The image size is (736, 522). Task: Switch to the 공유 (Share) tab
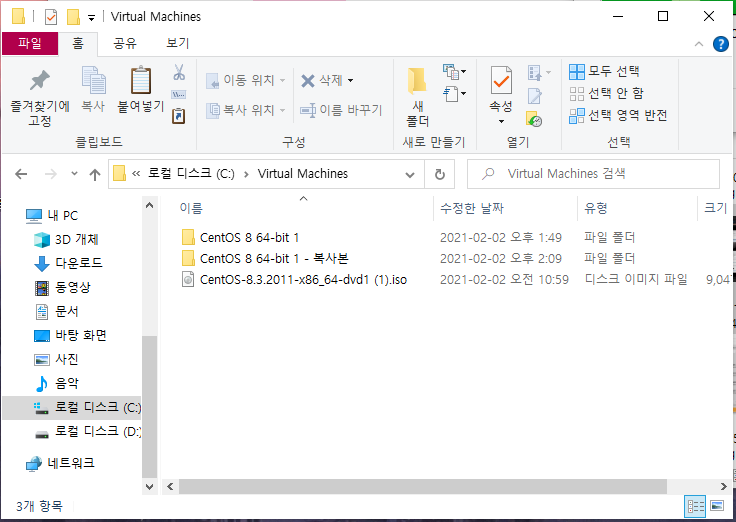point(125,43)
